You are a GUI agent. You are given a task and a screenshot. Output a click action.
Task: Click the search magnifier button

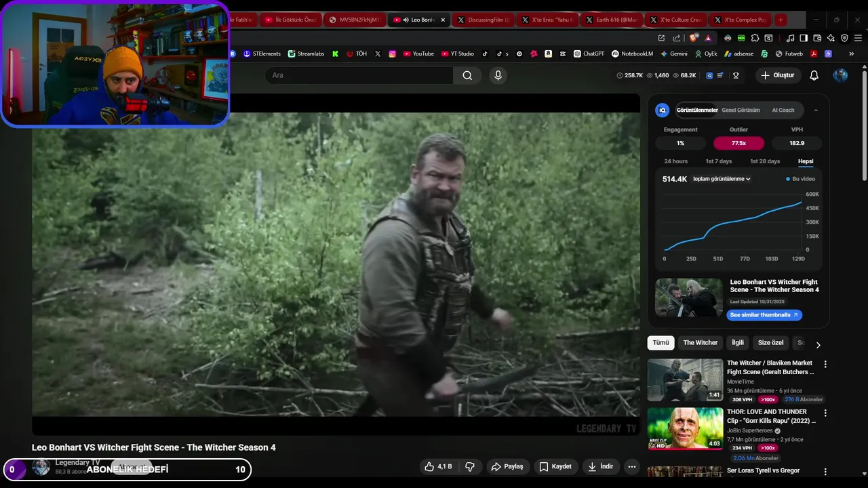click(x=467, y=75)
